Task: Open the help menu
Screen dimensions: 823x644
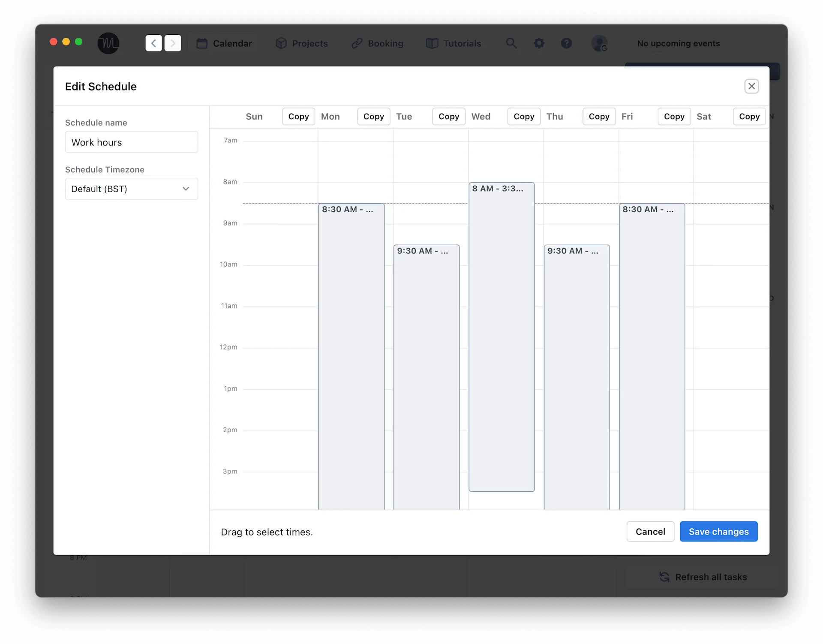Action: [567, 43]
